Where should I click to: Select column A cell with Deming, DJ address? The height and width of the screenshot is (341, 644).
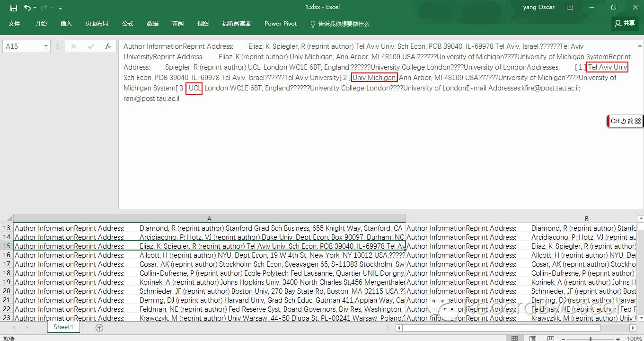click(x=209, y=300)
